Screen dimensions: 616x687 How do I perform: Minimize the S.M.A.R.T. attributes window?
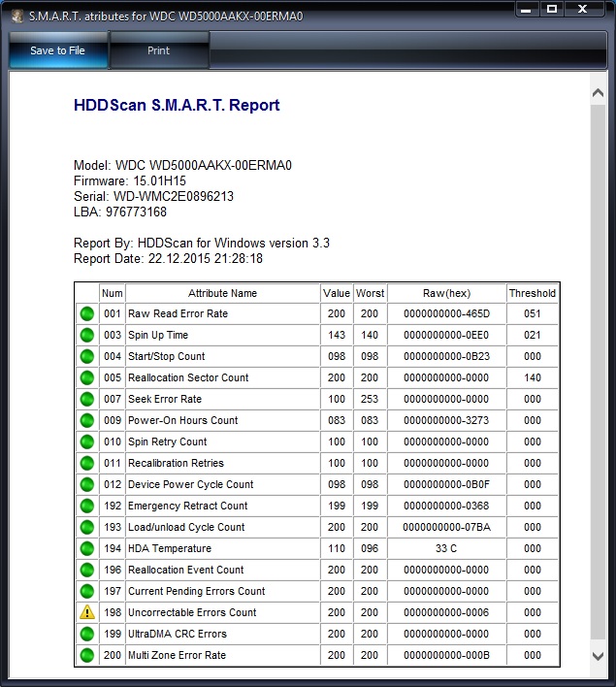527,9
